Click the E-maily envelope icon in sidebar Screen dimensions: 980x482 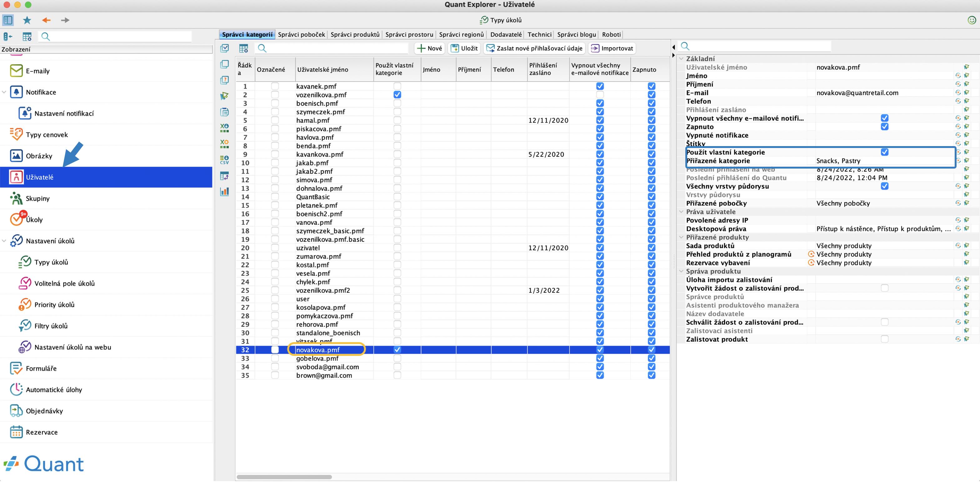tap(16, 71)
